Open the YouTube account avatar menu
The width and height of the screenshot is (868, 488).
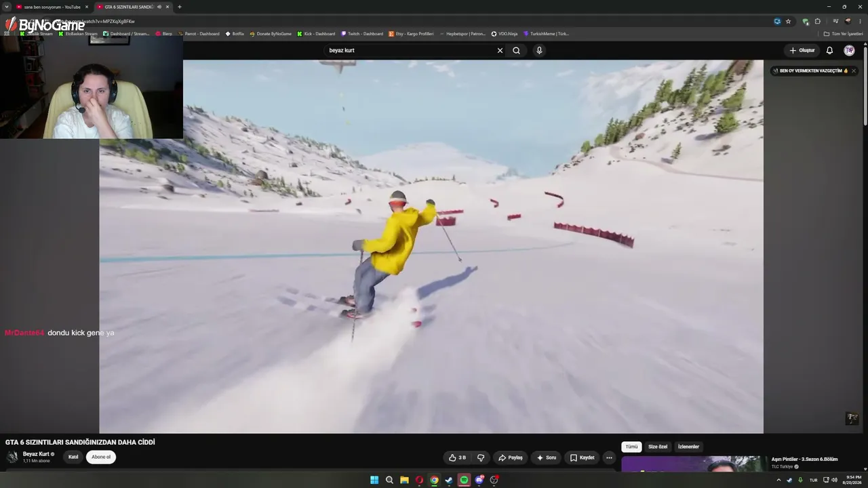(x=849, y=50)
